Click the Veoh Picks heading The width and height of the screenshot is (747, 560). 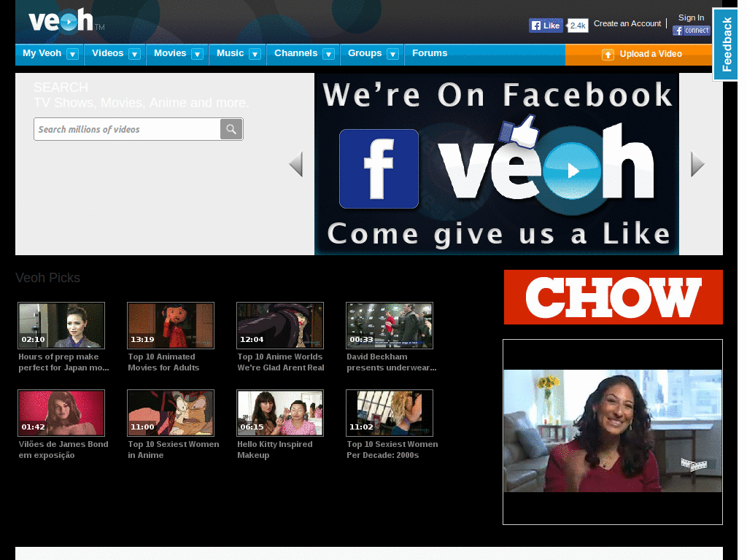[47, 278]
